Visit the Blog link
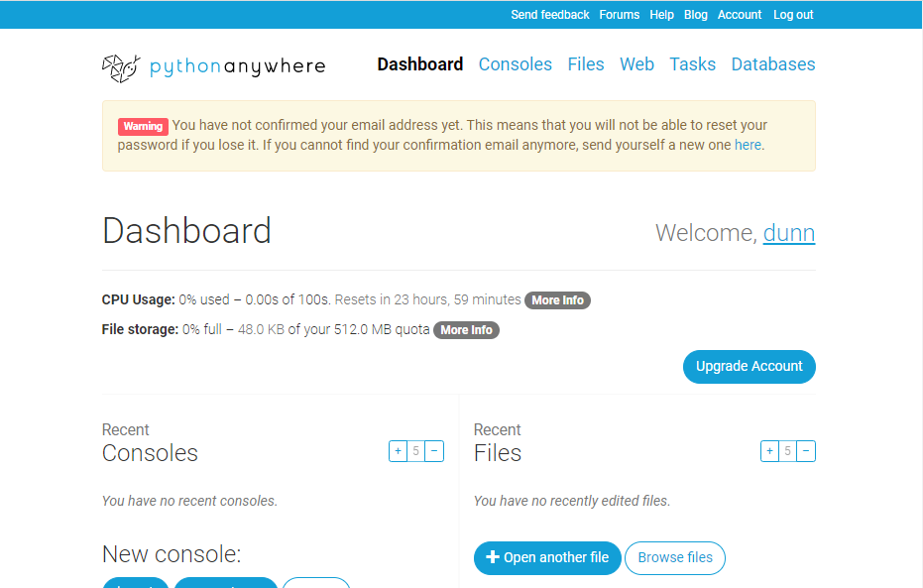The height and width of the screenshot is (588, 923). 695,15
